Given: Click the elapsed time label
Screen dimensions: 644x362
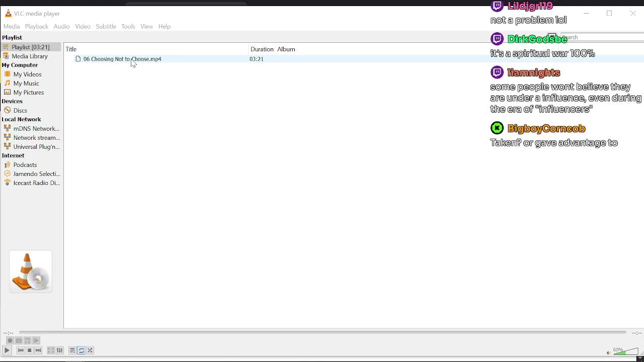Looking at the screenshot, I should (8, 333).
